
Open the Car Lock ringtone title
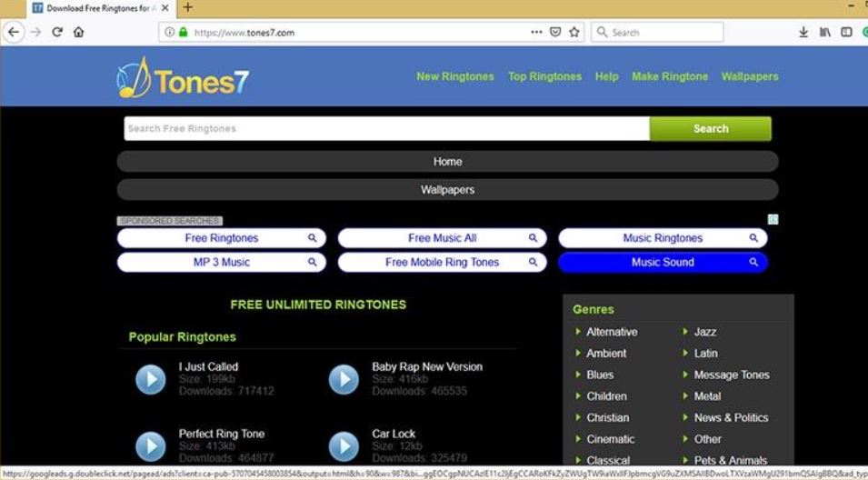[394, 434]
